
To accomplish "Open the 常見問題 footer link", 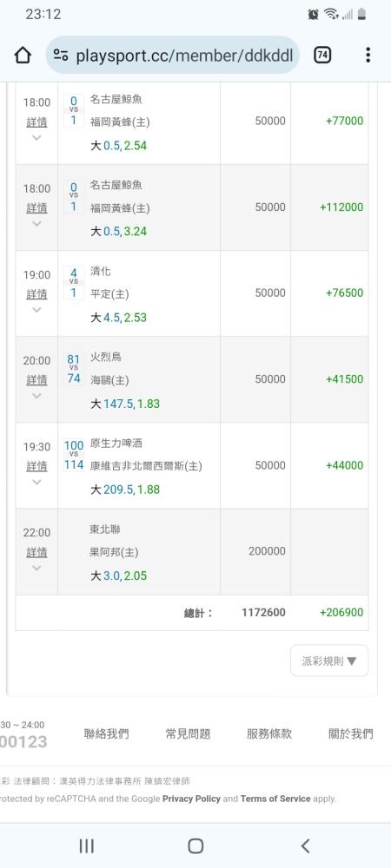I will tap(188, 734).
